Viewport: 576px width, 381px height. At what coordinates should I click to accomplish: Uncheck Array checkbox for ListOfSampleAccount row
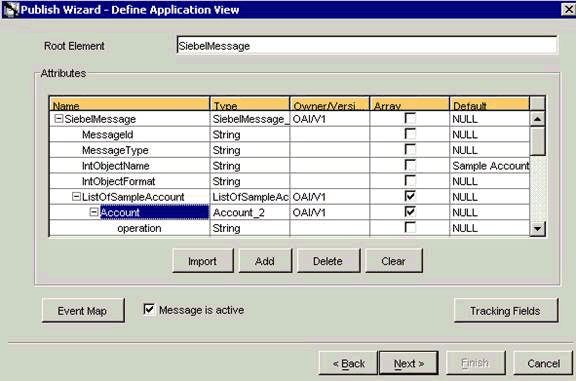(x=410, y=196)
